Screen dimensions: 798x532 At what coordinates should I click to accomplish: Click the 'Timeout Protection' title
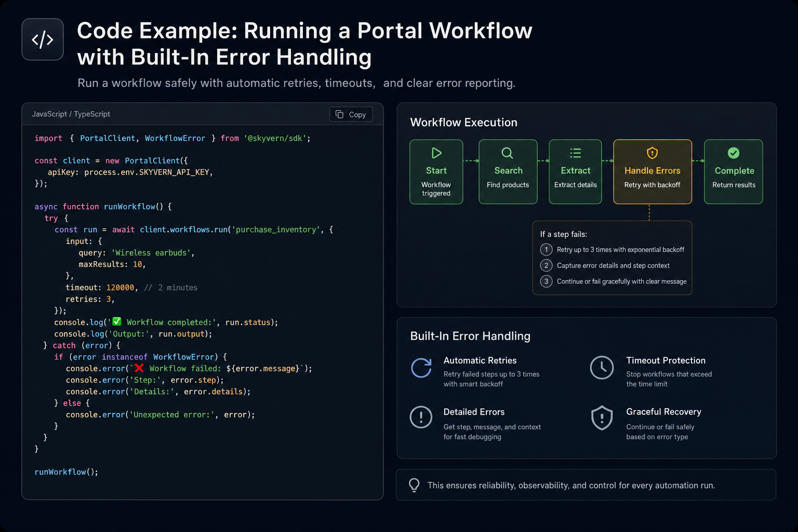666,361
